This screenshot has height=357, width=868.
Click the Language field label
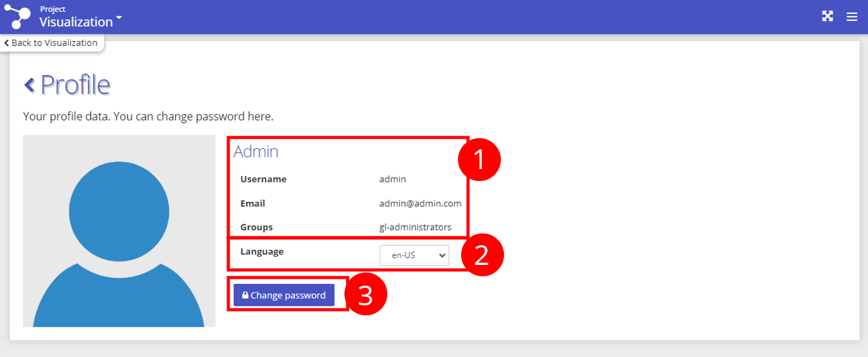click(x=262, y=251)
